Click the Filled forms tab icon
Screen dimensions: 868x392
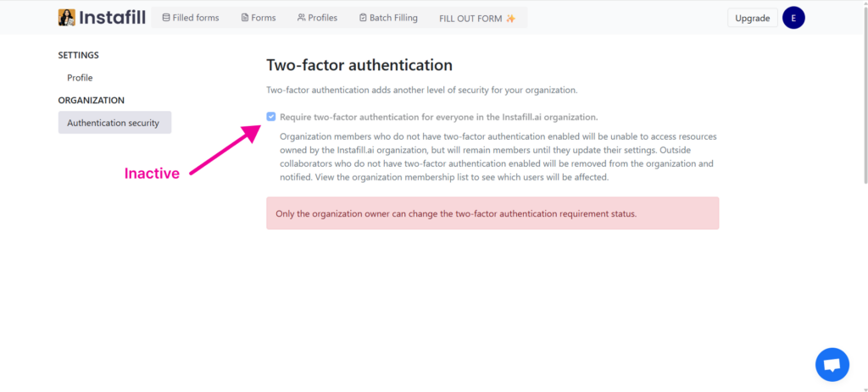tap(166, 18)
